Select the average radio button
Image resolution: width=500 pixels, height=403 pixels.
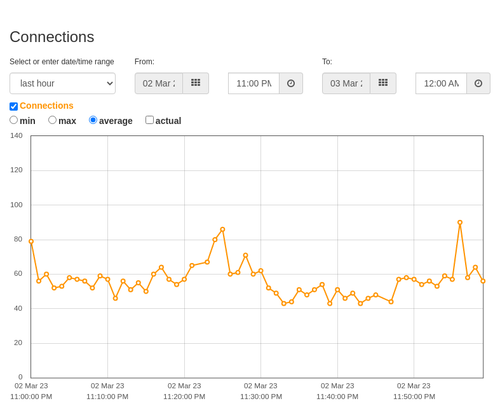tap(93, 120)
